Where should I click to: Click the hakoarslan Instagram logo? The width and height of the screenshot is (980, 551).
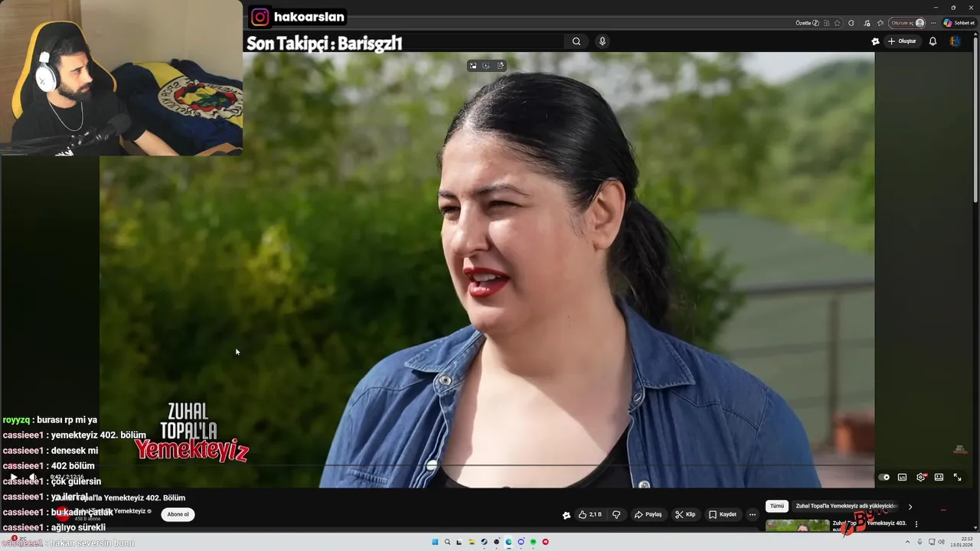pos(260,17)
